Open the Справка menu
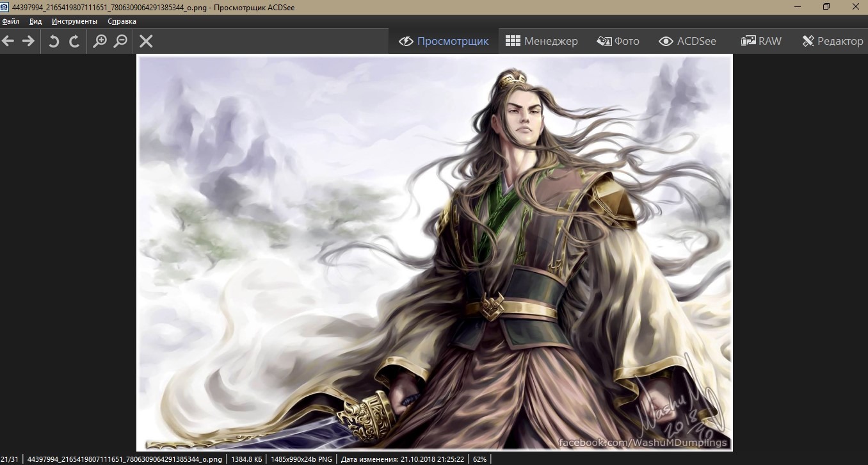This screenshot has height=465, width=868. 122,21
